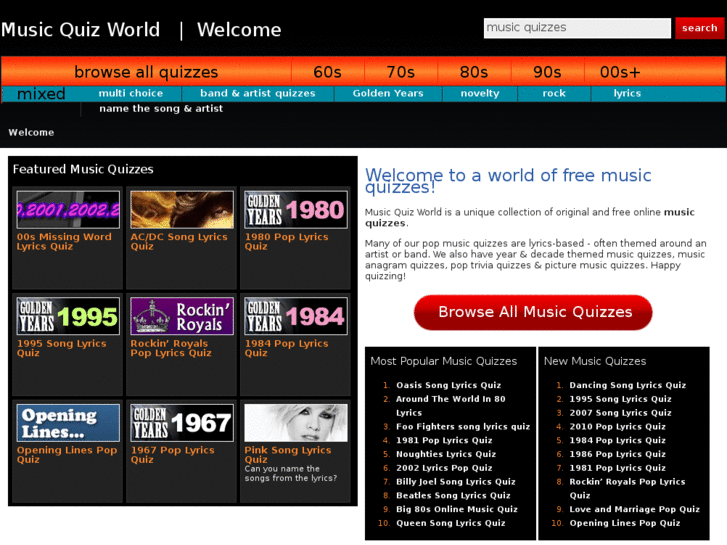Select the multi choice category
This screenshot has height=545, width=727.
pyautogui.click(x=131, y=93)
